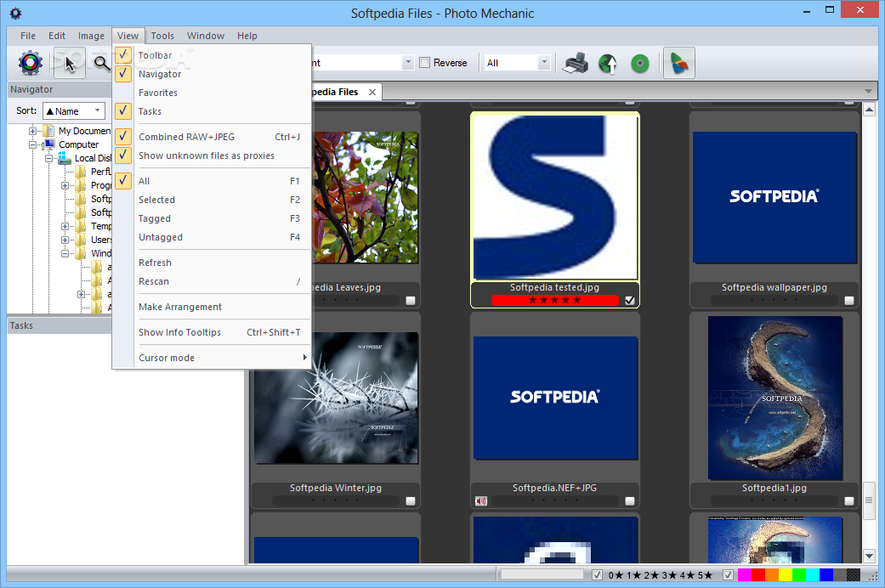Open the Tools menu
The height and width of the screenshot is (588, 885).
tap(162, 36)
